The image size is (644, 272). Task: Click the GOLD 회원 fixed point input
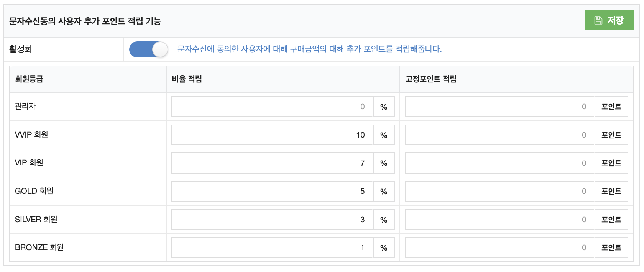(x=500, y=191)
